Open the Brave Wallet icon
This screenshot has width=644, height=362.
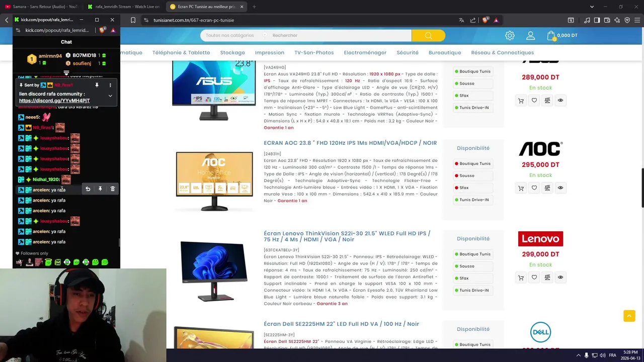coord(607,20)
